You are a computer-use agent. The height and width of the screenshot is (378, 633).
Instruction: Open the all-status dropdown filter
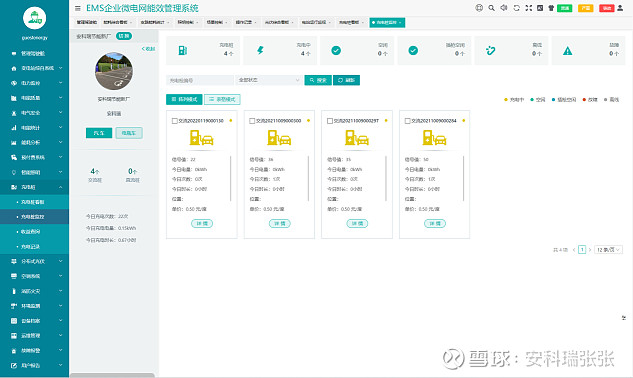[268, 80]
